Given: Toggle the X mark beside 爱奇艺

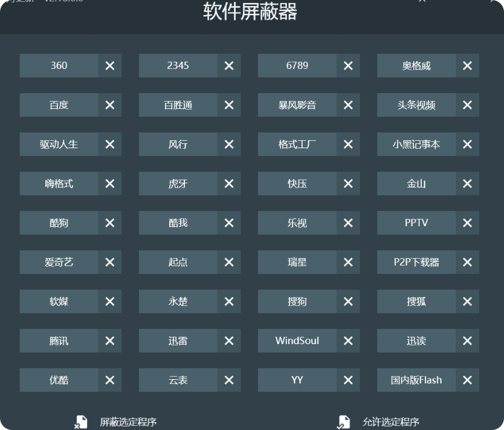Looking at the screenshot, I should point(109,262).
